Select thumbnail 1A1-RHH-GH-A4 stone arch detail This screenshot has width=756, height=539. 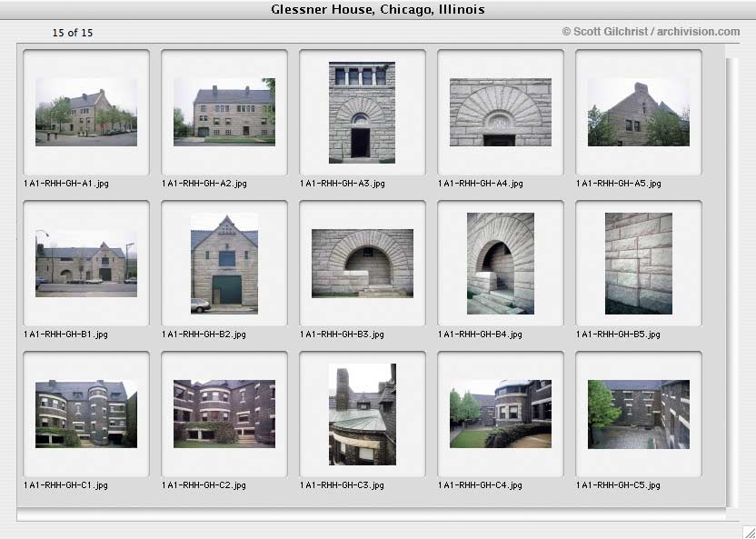[x=501, y=113]
